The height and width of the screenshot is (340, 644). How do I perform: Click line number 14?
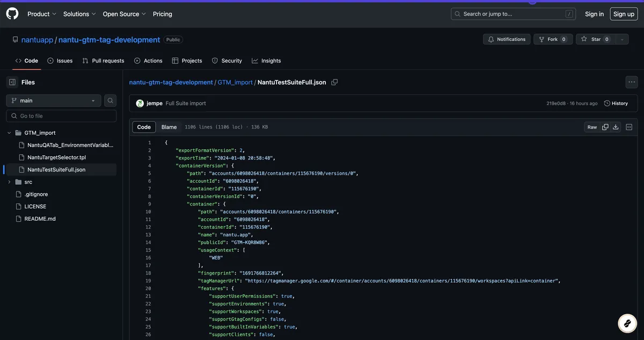[148, 242]
